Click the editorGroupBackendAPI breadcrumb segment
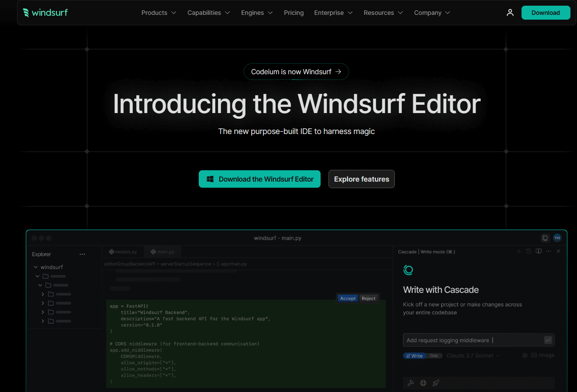 click(130, 264)
